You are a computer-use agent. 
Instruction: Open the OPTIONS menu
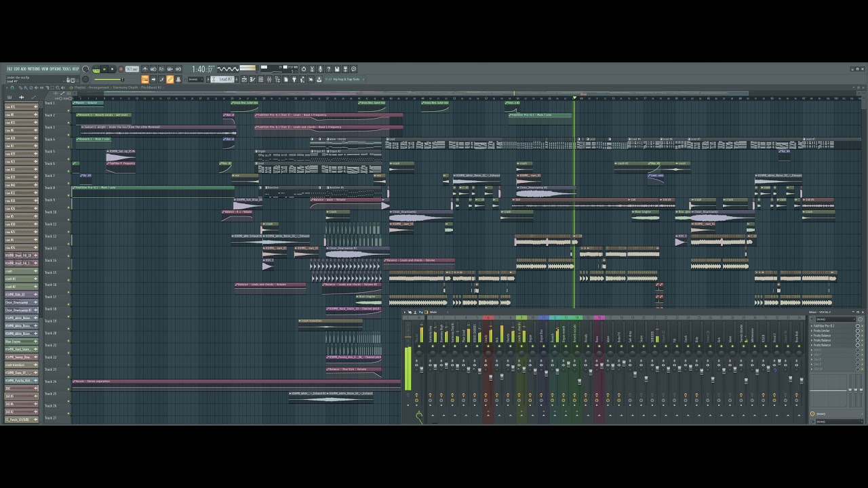coord(55,69)
